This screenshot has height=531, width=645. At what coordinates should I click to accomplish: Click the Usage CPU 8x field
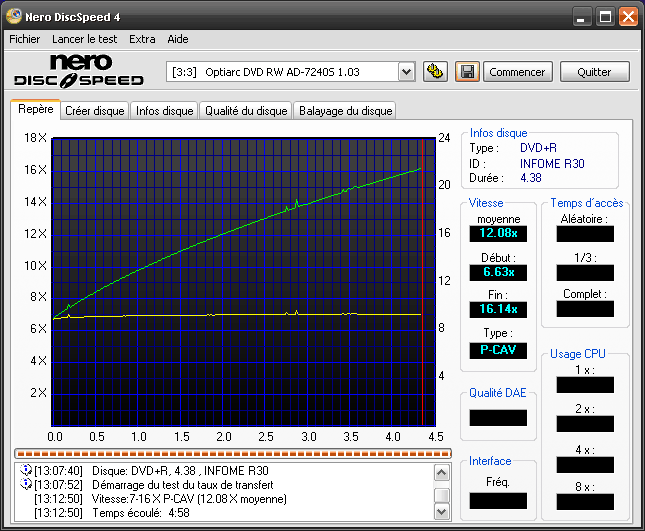(x=585, y=502)
